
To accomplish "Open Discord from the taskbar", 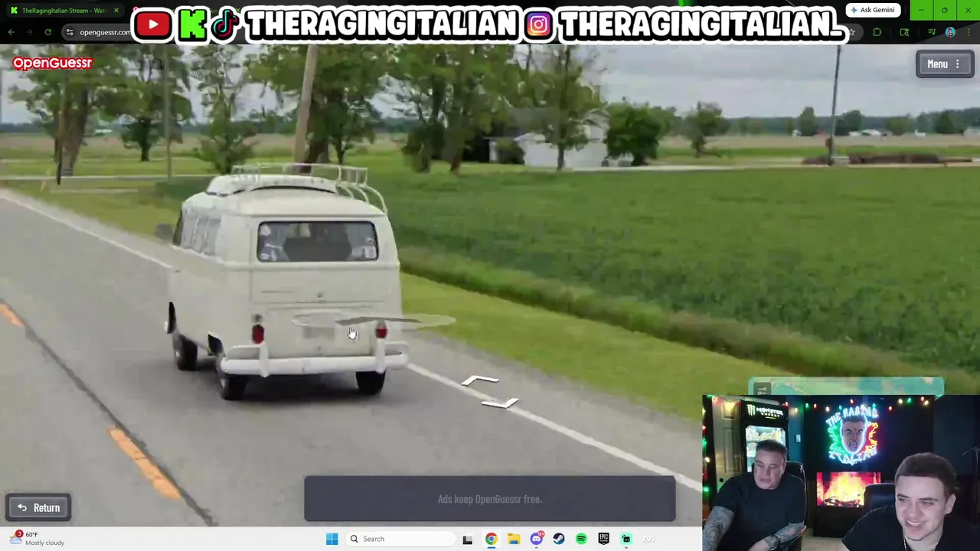I will click(x=537, y=539).
